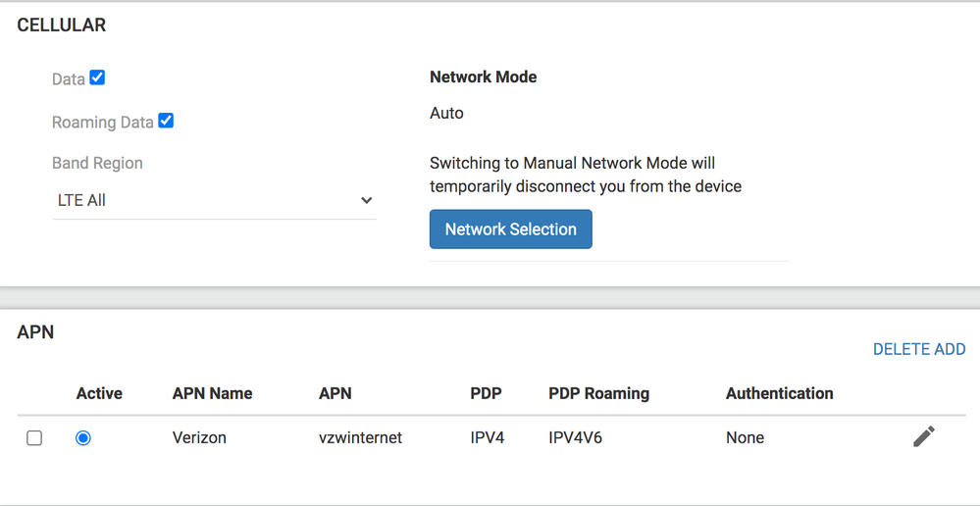Click the ADD link to add an APN
Screen dimensions: 980x506
pyautogui.click(x=949, y=349)
